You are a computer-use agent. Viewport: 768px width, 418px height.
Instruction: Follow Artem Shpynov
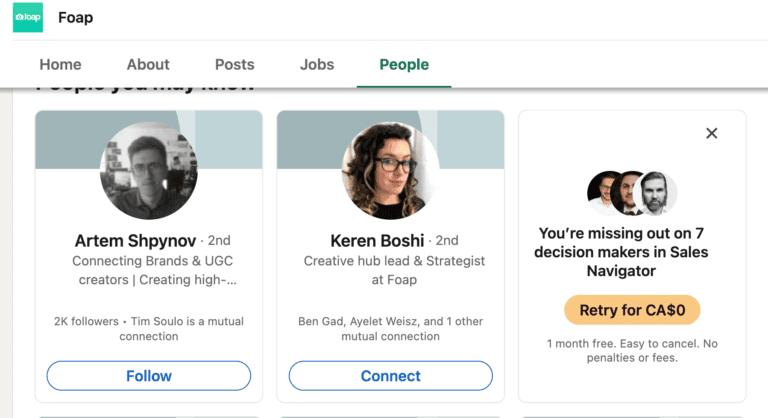149,376
